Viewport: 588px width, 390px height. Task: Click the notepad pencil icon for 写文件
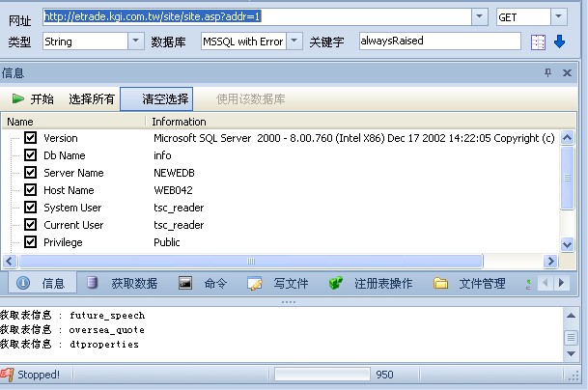click(255, 284)
